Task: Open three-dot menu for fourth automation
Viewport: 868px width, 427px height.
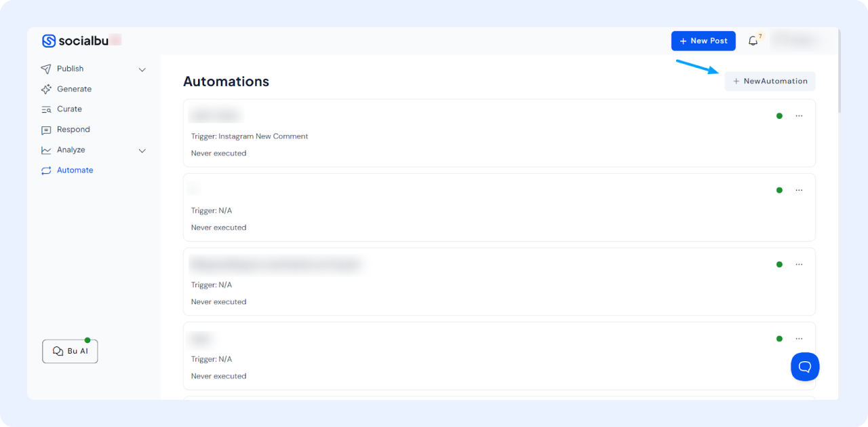Action: [x=799, y=338]
